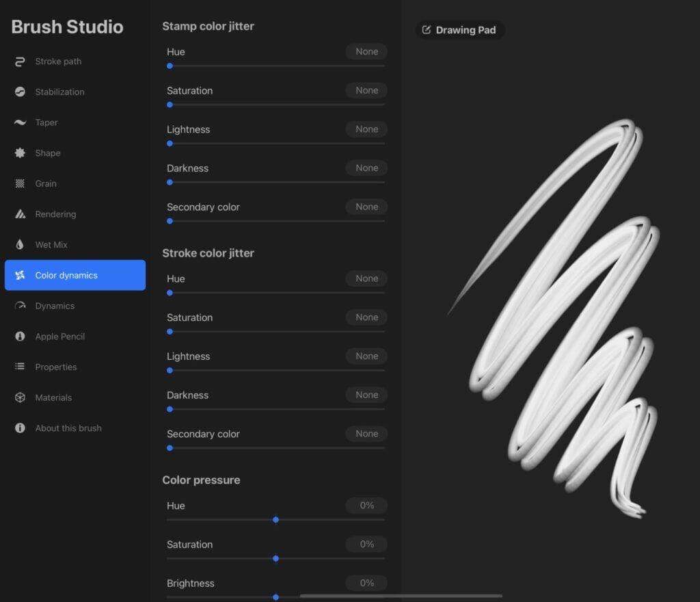Screen dimensions: 700x602
Task: Click Stroke Darkness jitter value None
Action: [x=366, y=395]
